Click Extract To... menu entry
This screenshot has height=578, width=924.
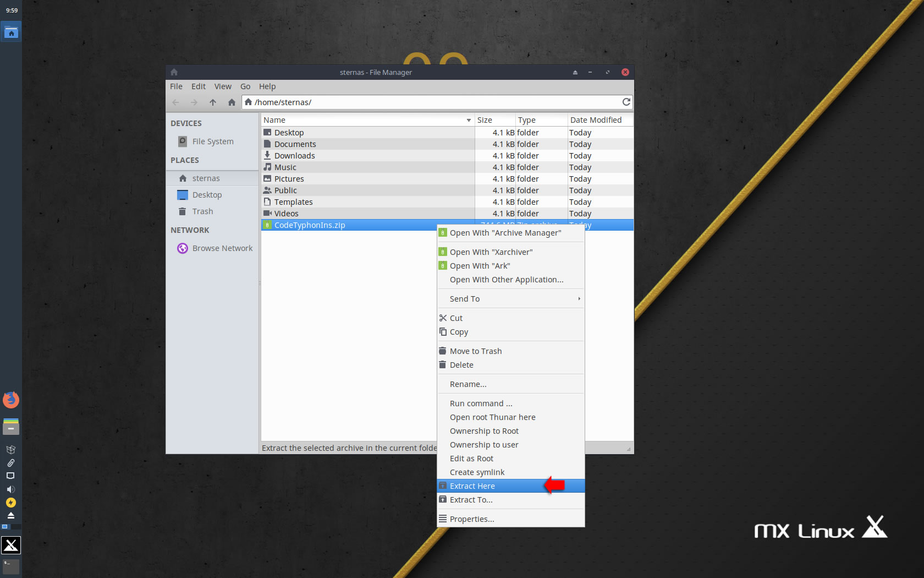pos(510,500)
